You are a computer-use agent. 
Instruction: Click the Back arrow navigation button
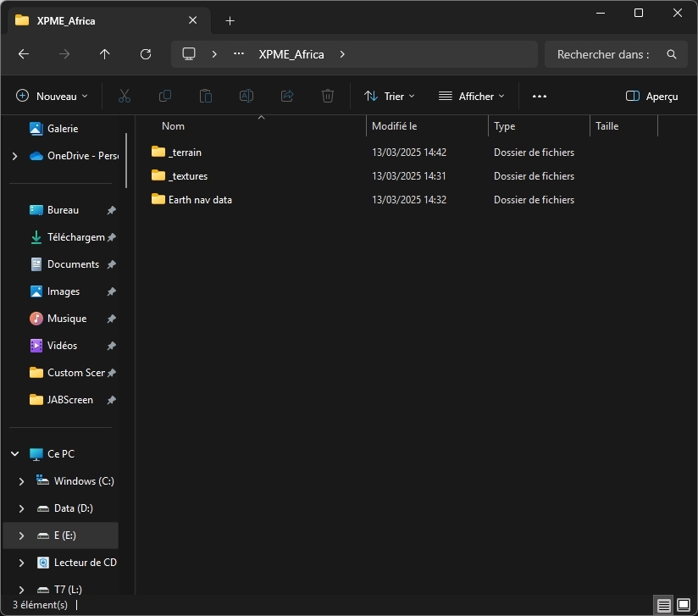tap(24, 54)
